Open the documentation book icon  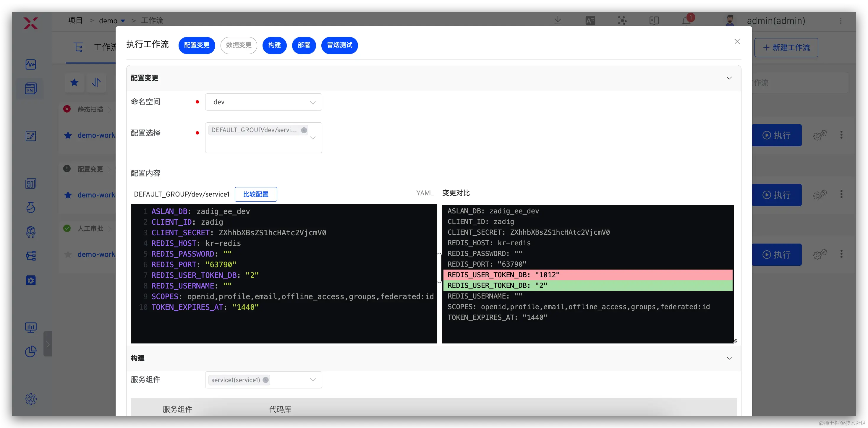(x=654, y=21)
